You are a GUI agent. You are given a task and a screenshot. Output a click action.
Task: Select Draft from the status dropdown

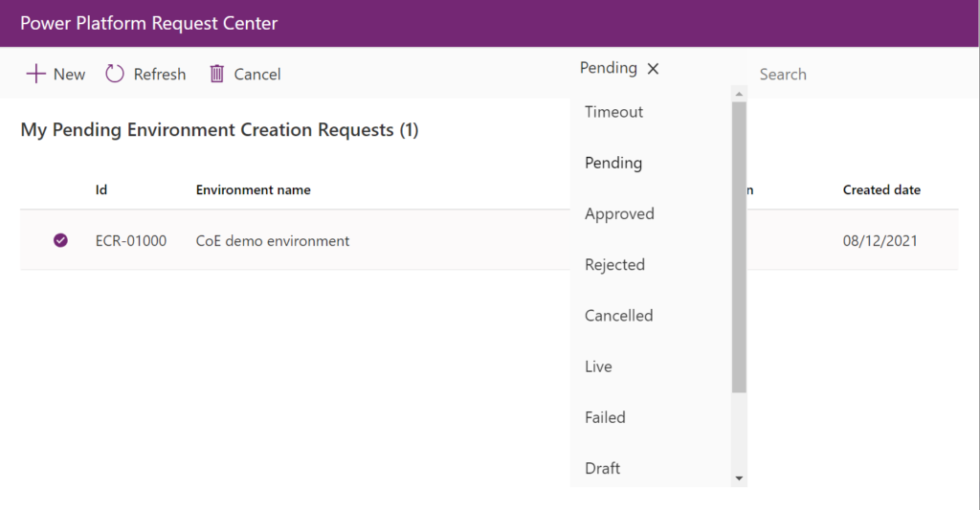[602, 468]
